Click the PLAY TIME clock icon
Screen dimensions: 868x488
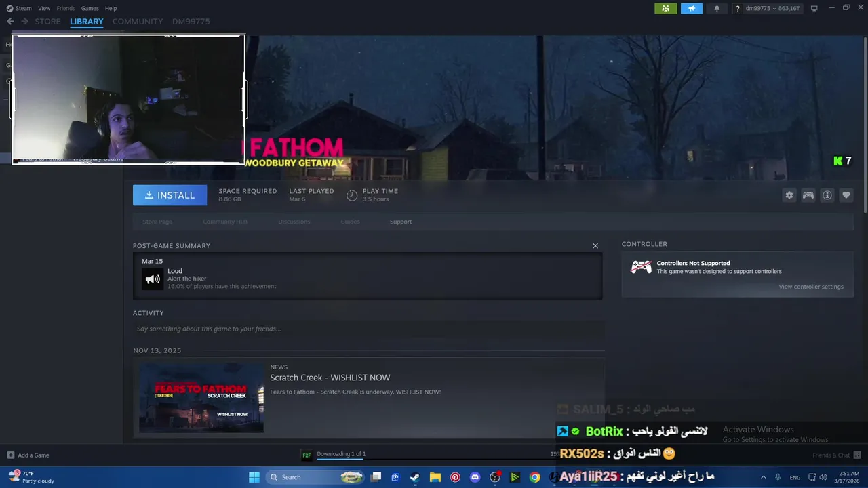(352, 195)
